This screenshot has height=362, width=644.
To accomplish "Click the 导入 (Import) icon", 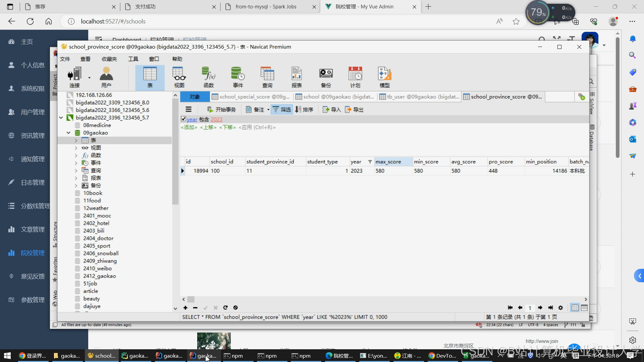I will click(x=331, y=109).
